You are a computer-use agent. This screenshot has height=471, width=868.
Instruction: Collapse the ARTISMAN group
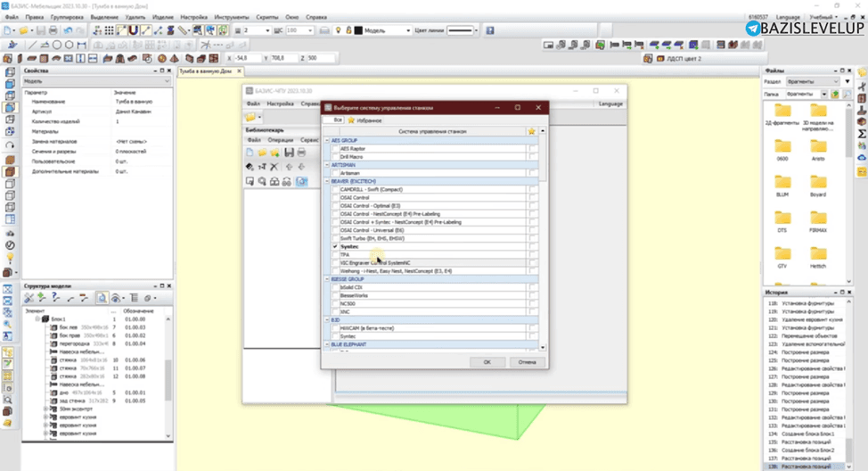click(x=327, y=165)
